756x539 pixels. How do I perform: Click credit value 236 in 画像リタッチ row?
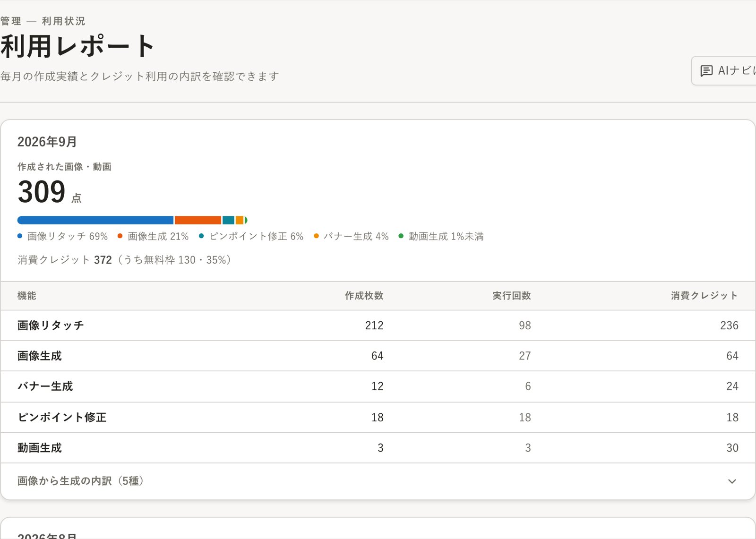click(x=729, y=325)
